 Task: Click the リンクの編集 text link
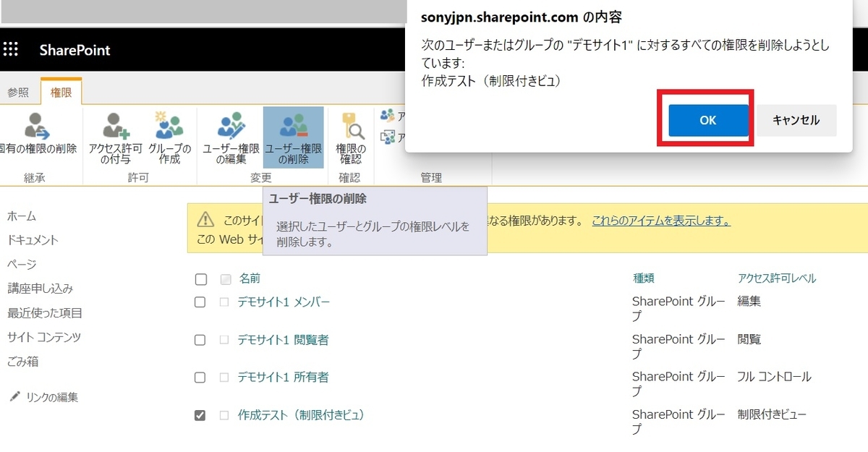point(52,397)
